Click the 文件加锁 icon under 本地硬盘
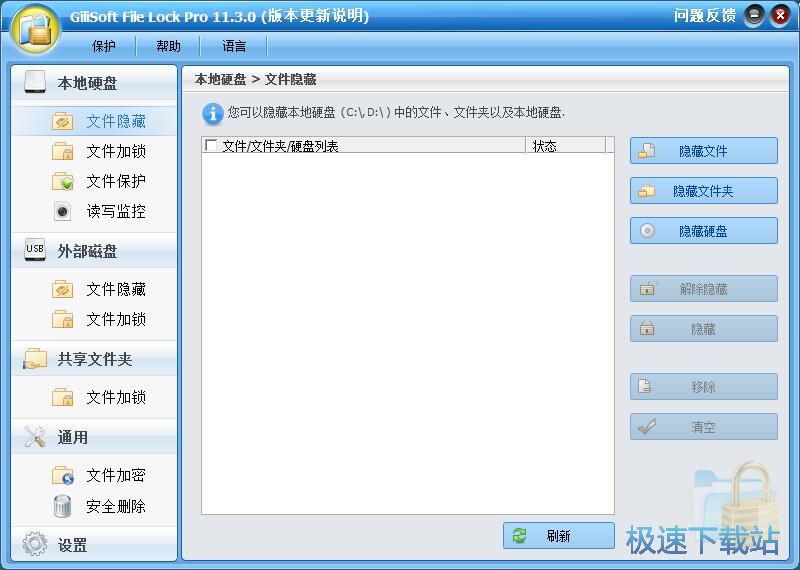This screenshot has width=800, height=570. [x=63, y=152]
